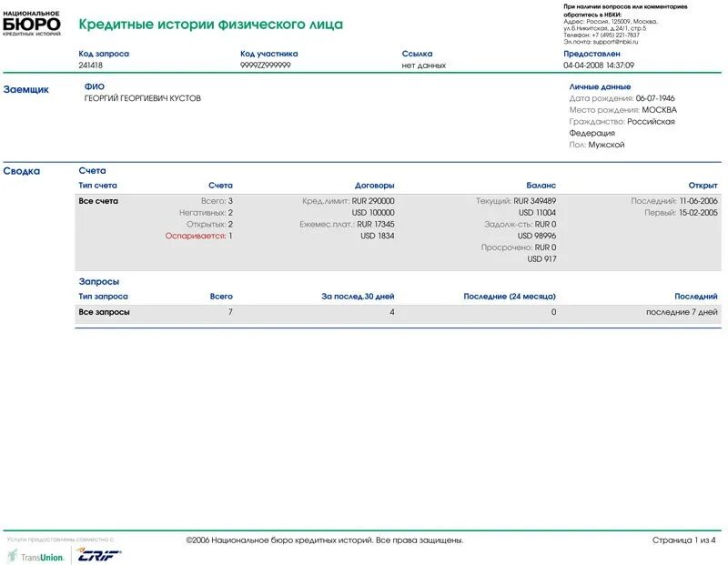Click the 'Код участника' label
Image resolution: width=728 pixels, height=565 pixels.
269,54
